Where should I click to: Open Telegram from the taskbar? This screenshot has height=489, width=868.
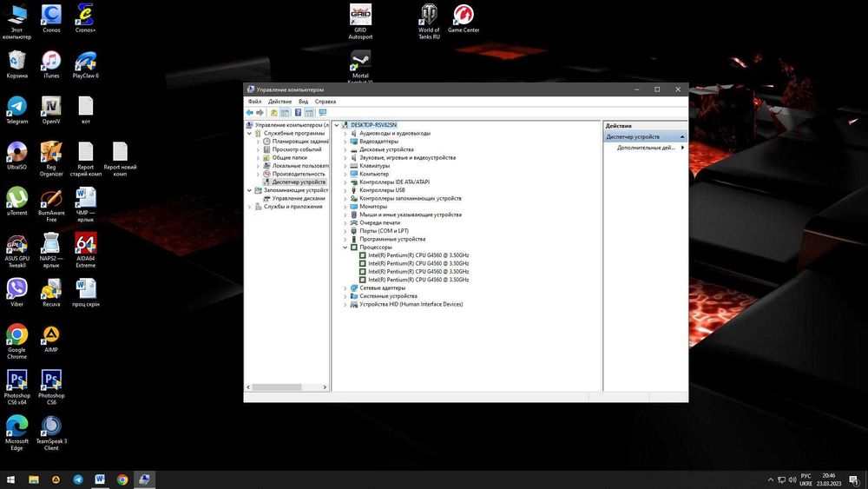(78, 479)
